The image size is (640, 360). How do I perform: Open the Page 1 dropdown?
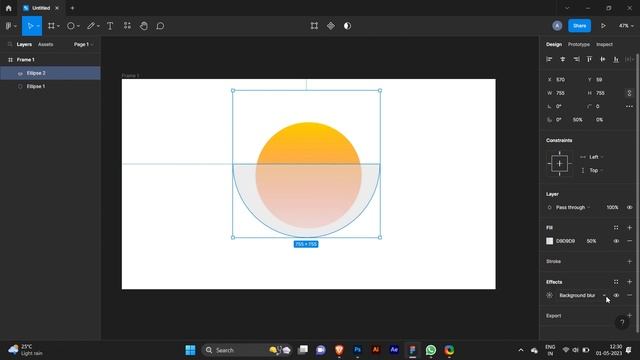83,44
